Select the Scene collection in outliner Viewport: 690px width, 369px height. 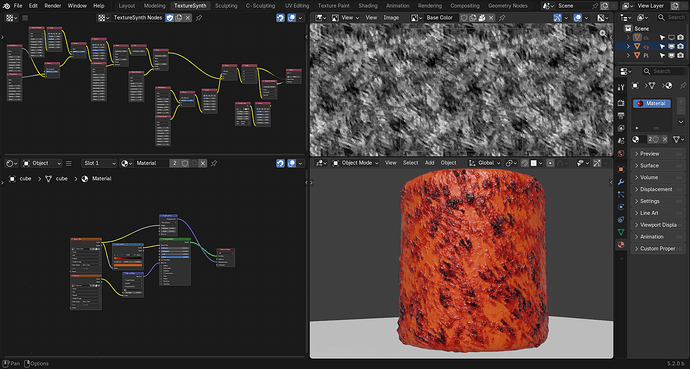[x=641, y=28]
